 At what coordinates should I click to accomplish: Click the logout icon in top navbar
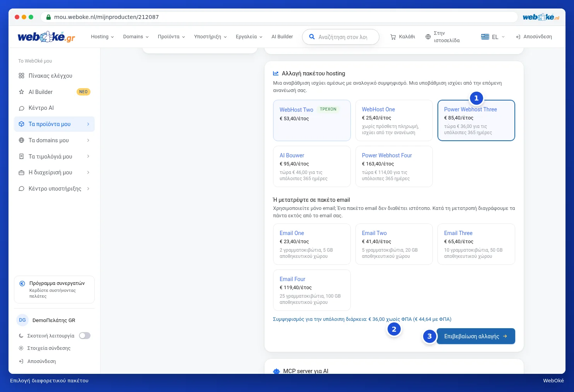[518, 37]
